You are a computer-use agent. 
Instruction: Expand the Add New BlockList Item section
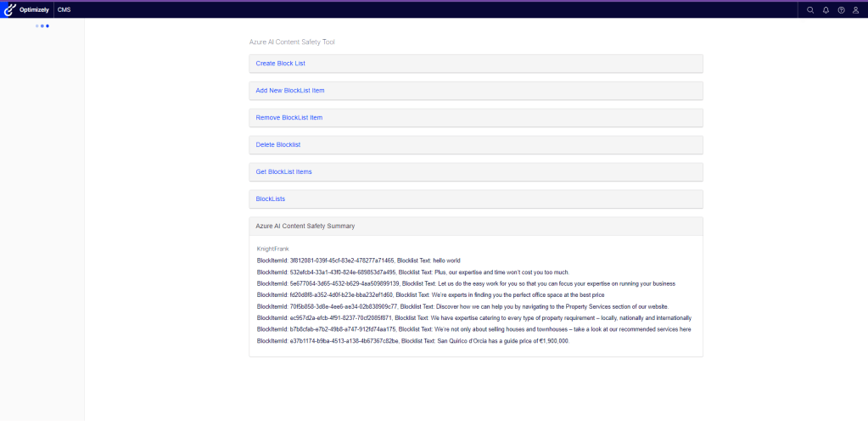289,91
